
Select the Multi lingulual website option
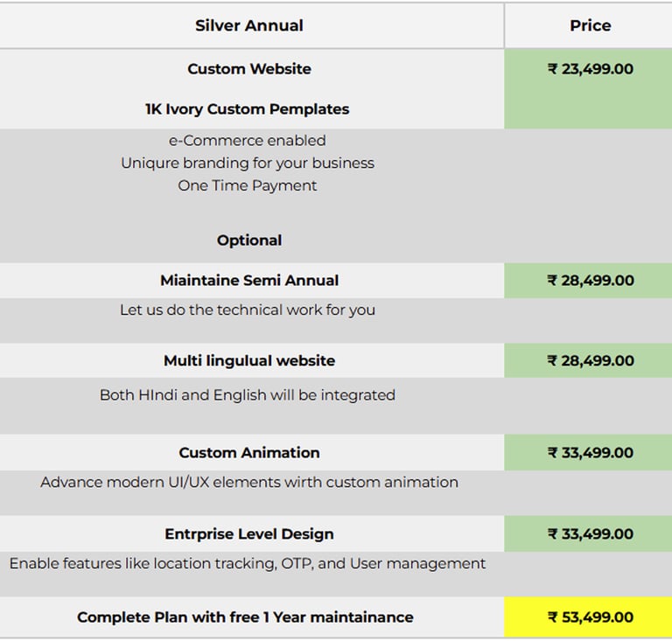pos(249,360)
